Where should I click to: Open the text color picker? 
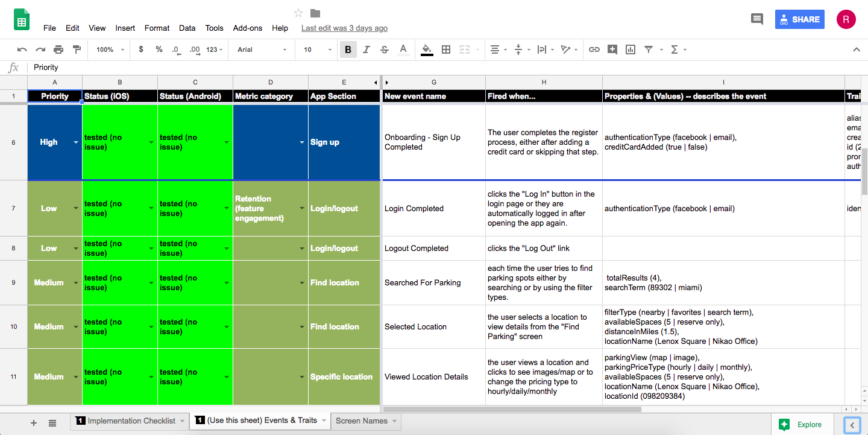tap(403, 49)
